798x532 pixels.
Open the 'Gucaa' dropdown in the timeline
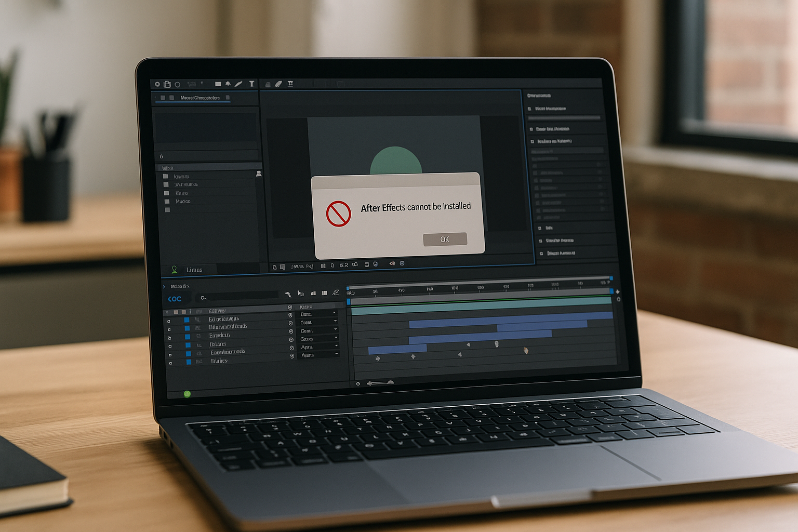pyautogui.click(x=318, y=339)
